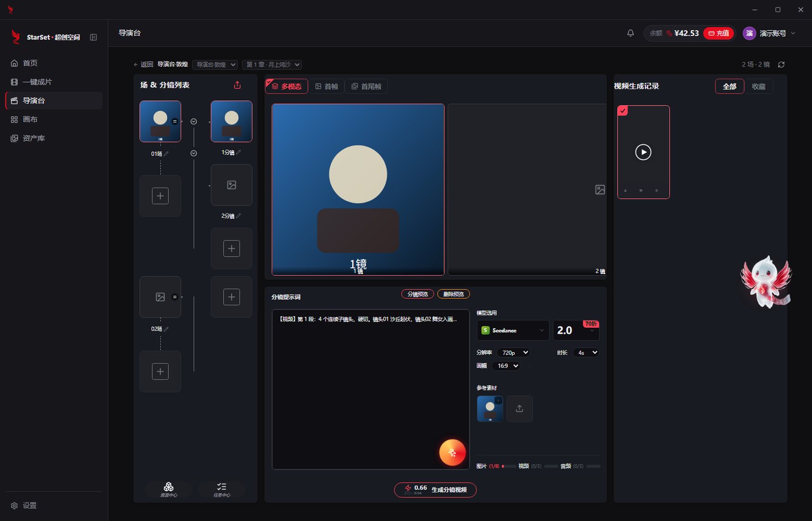Switch the record filter to 收藏

(x=758, y=87)
